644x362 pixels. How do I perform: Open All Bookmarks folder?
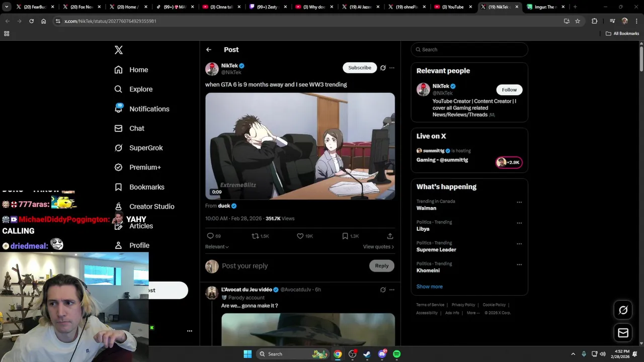pyautogui.click(x=622, y=34)
